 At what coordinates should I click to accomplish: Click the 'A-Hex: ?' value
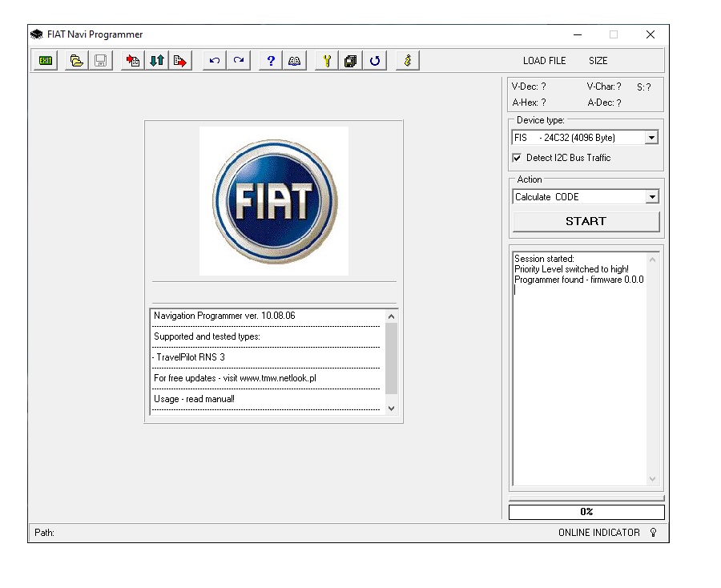[x=530, y=103]
